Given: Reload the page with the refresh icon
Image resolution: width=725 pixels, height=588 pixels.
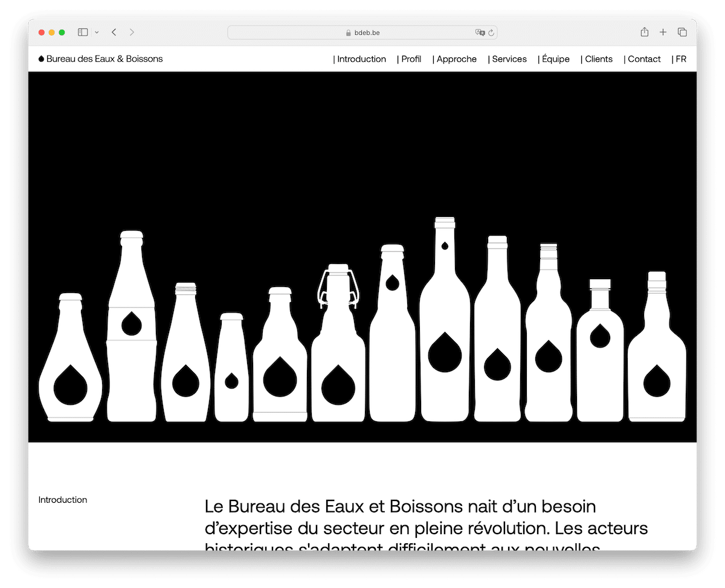Looking at the screenshot, I should (490, 33).
